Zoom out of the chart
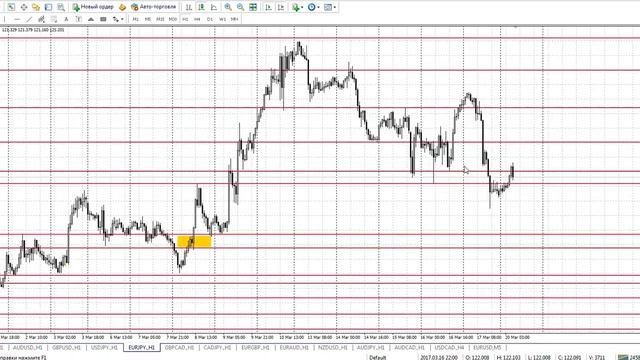Image resolution: width=640 pixels, height=360 pixels. pos(240,7)
